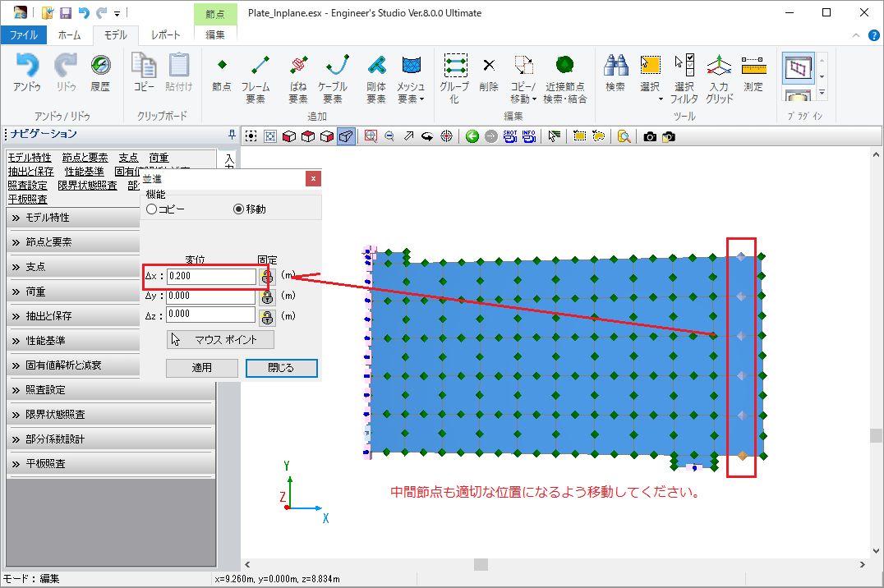Switch to the ホーム ribbon tab

click(69, 35)
